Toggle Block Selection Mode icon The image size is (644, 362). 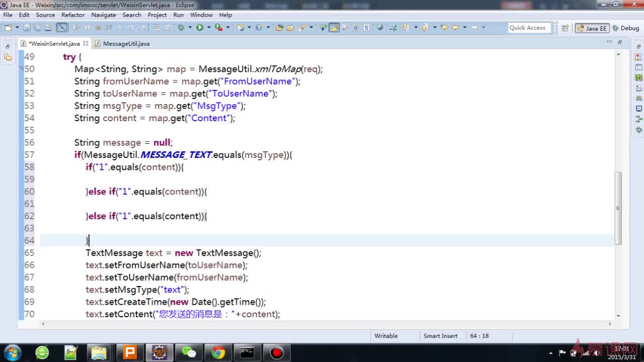click(x=355, y=28)
